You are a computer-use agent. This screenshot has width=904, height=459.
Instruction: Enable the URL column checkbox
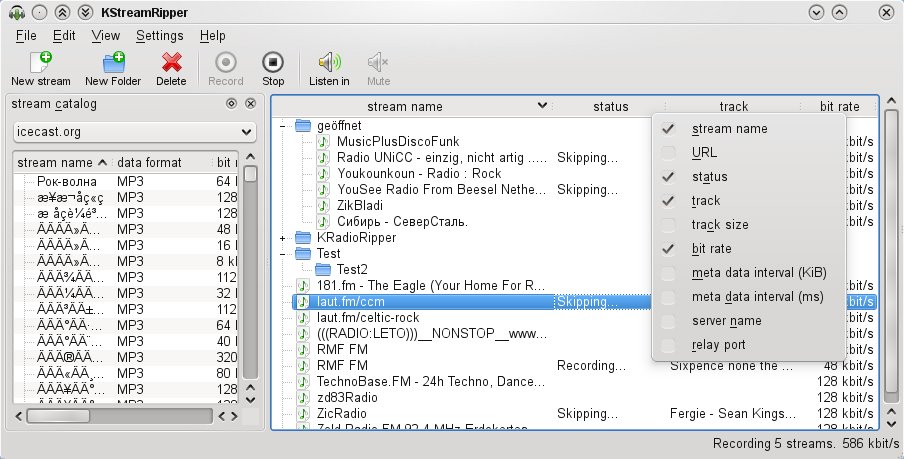click(x=668, y=153)
